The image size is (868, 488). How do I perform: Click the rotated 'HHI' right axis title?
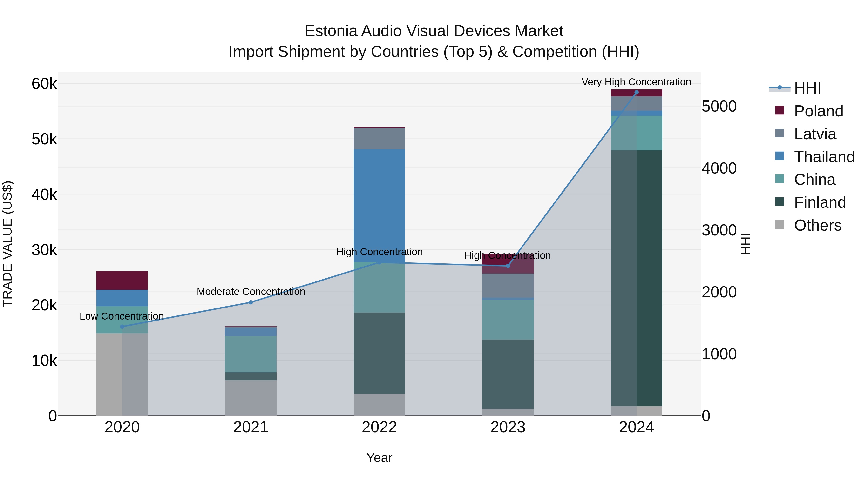(x=746, y=244)
